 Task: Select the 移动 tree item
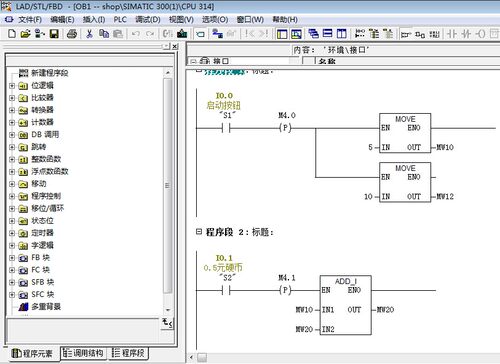(39, 184)
